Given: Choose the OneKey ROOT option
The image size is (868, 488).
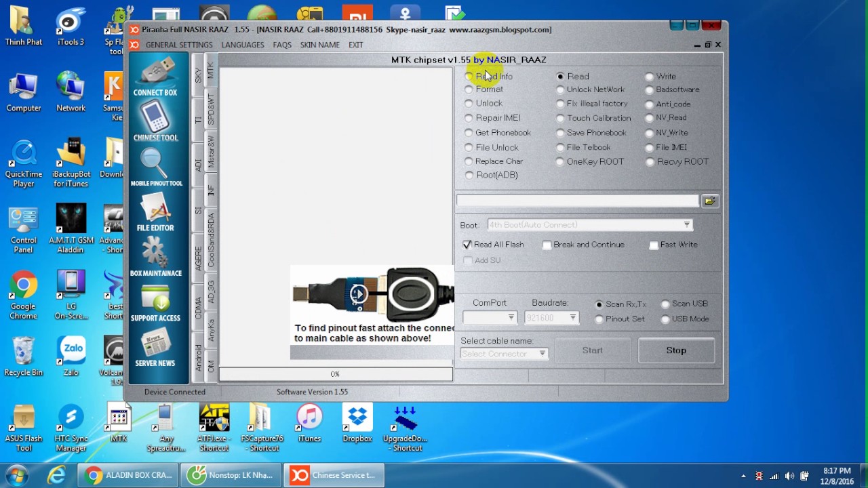Looking at the screenshot, I should point(589,161).
